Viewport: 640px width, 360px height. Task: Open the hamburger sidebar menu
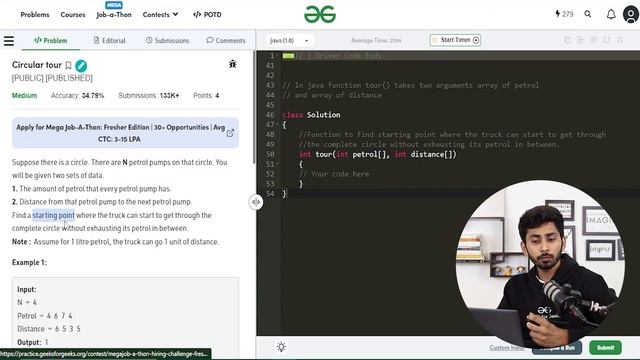(9, 41)
